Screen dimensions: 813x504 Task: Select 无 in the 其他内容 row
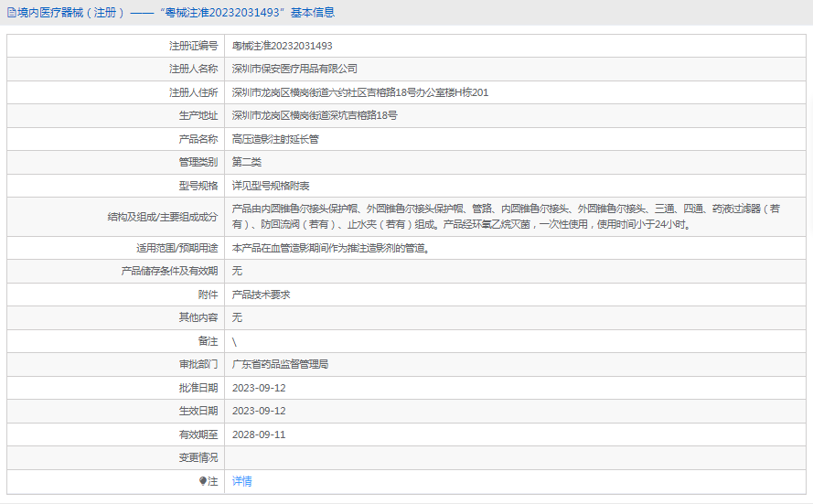(237, 317)
